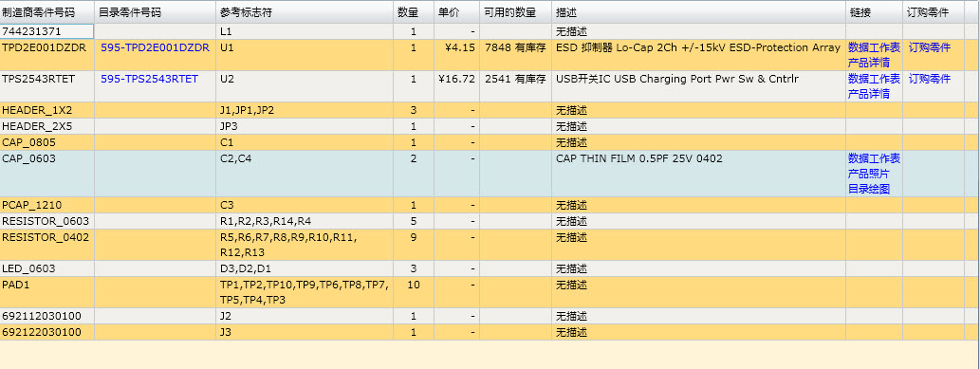
Task: Click the ESD 抑制器 description cell
Action: (699, 55)
